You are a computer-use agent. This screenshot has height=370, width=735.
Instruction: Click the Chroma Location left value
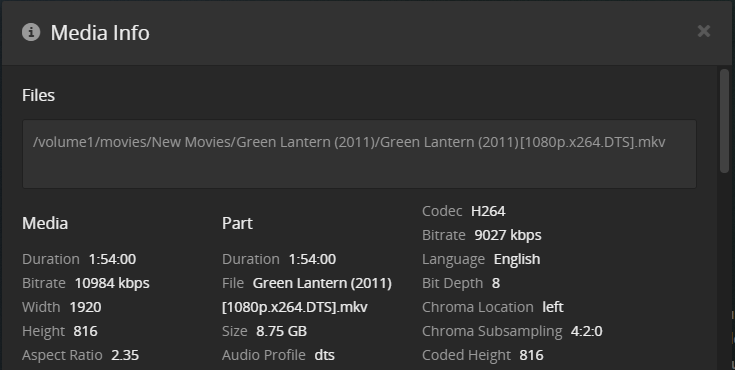point(553,307)
